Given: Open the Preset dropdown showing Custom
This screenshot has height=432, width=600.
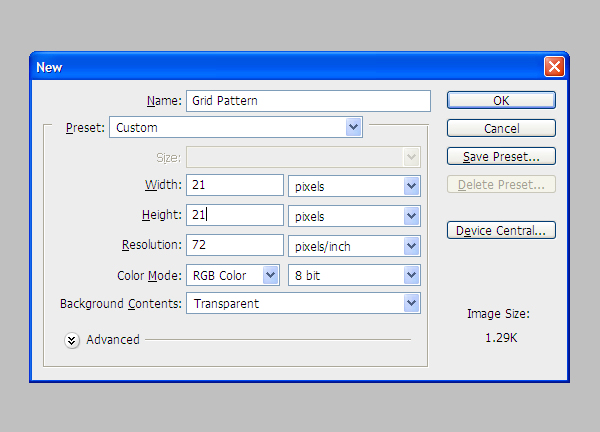Looking at the screenshot, I should point(236,127).
